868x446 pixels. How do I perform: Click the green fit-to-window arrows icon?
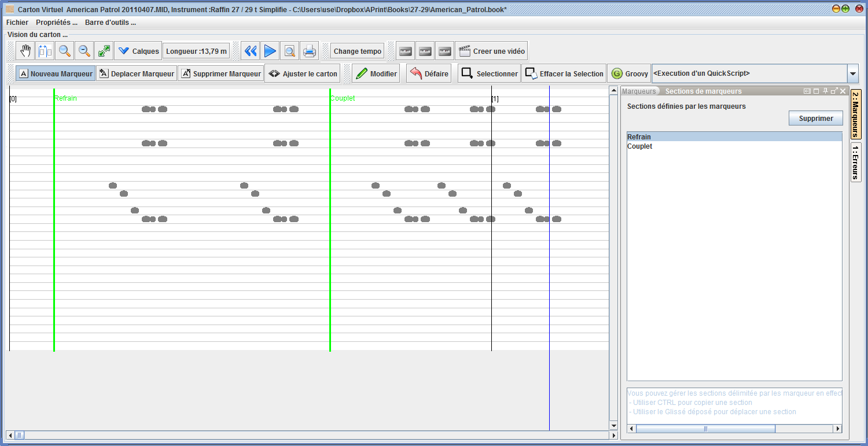(x=104, y=51)
